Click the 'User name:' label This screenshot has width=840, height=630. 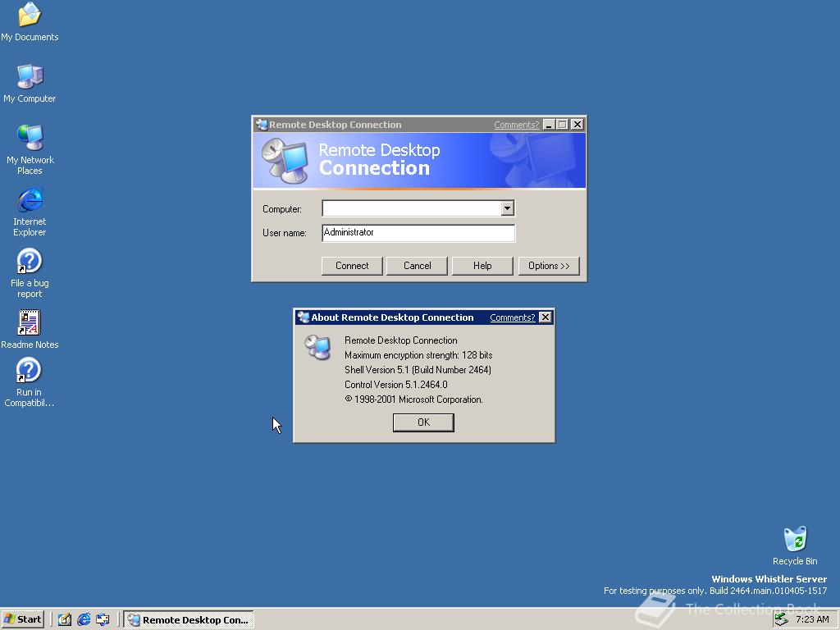pos(285,233)
